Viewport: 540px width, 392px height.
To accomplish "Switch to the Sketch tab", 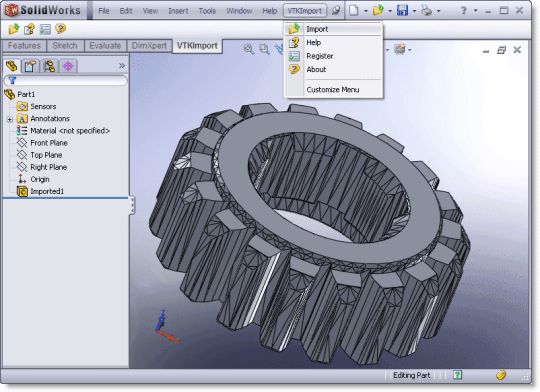I will pyautogui.click(x=65, y=45).
